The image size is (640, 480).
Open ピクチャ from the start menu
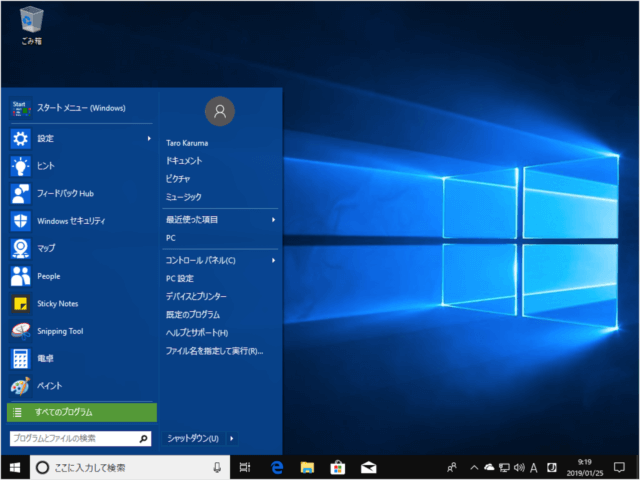pos(178,179)
